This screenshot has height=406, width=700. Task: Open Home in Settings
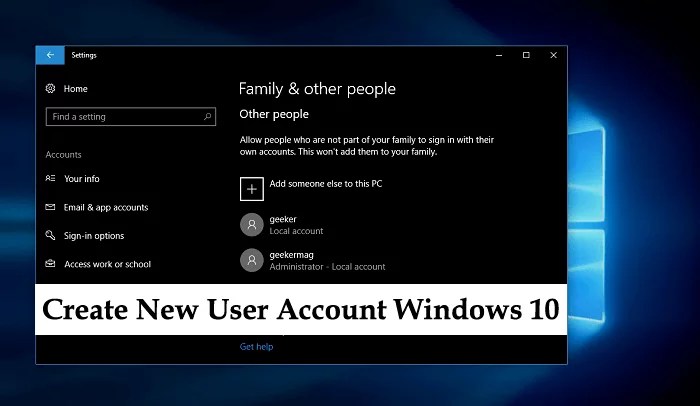[75, 88]
